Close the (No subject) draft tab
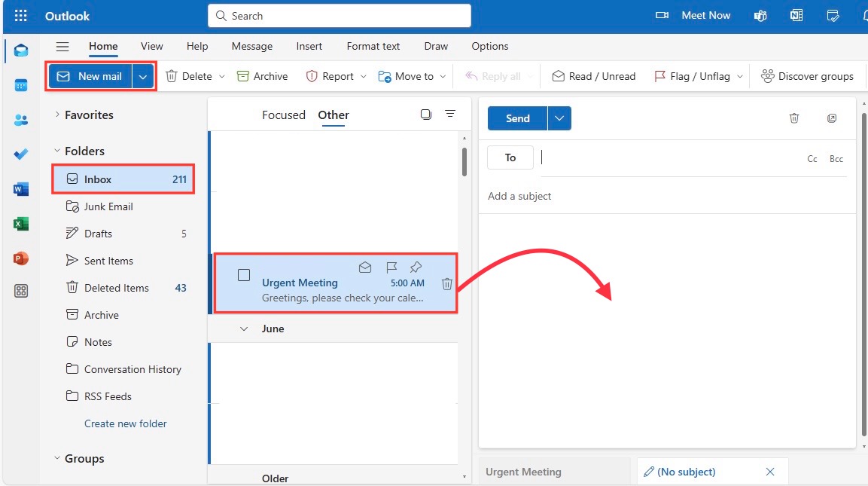This screenshot has height=486, width=868. click(770, 472)
